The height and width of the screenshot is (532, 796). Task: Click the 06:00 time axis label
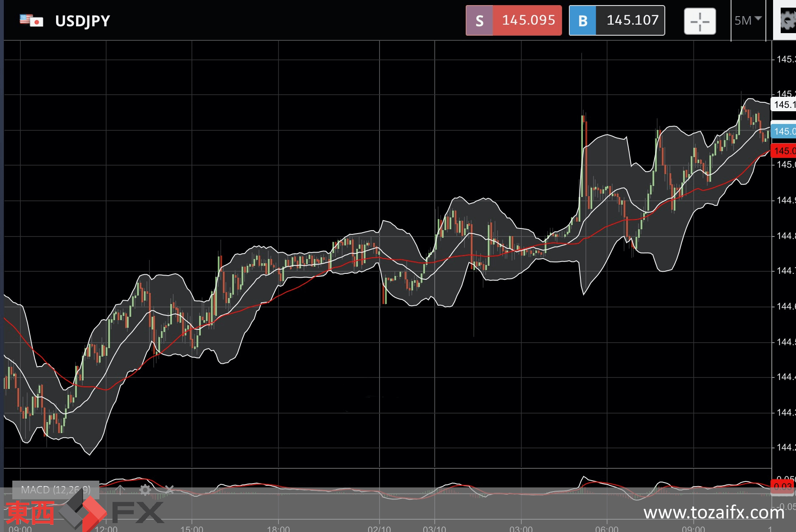click(x=607, y=529)
